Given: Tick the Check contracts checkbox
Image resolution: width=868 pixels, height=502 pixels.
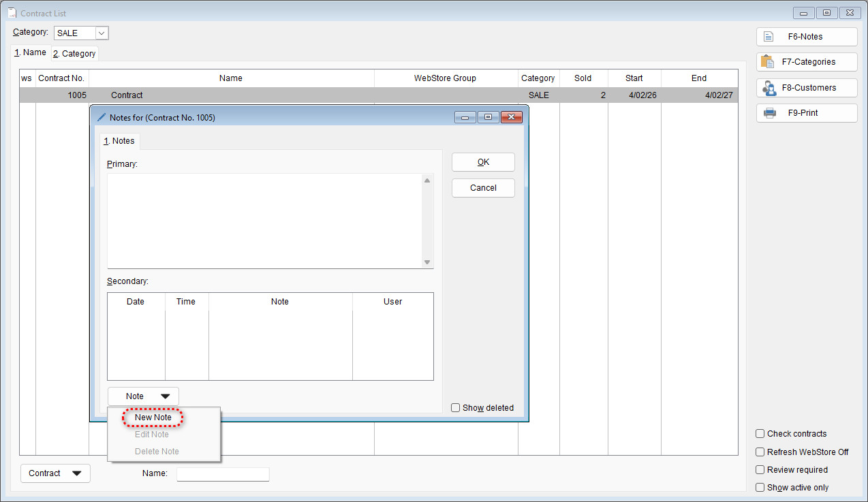Looking at the screenshot, I should (760, 434).
